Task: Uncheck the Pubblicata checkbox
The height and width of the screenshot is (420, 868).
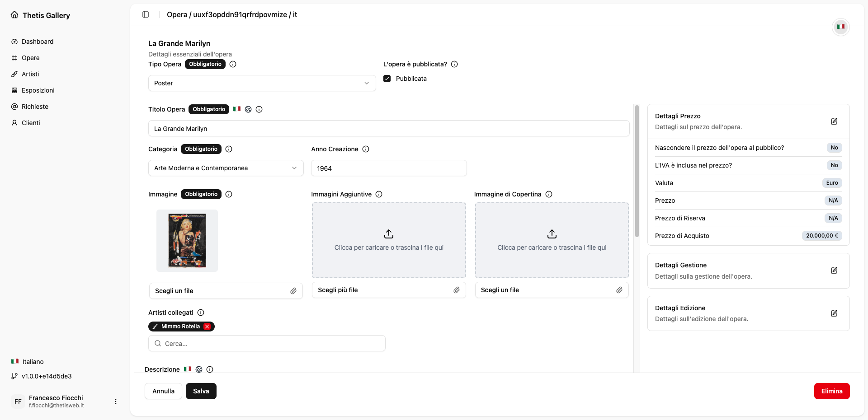Action: tap(387, 79)
